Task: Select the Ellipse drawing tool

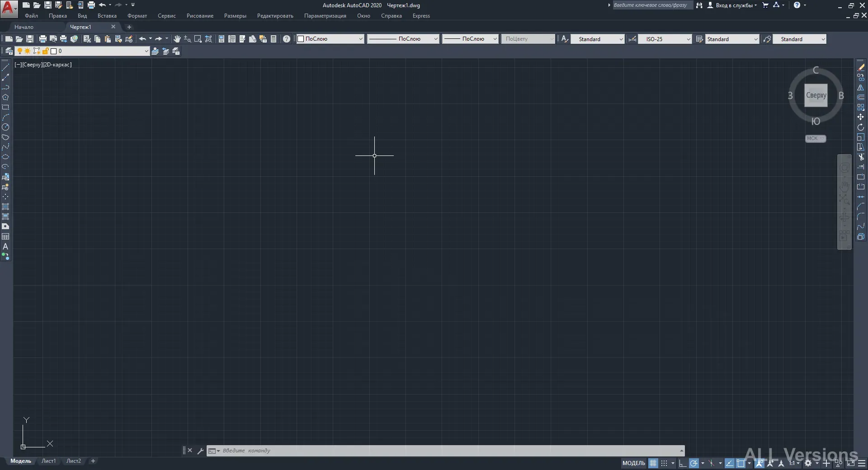Action: coord(5,157)
